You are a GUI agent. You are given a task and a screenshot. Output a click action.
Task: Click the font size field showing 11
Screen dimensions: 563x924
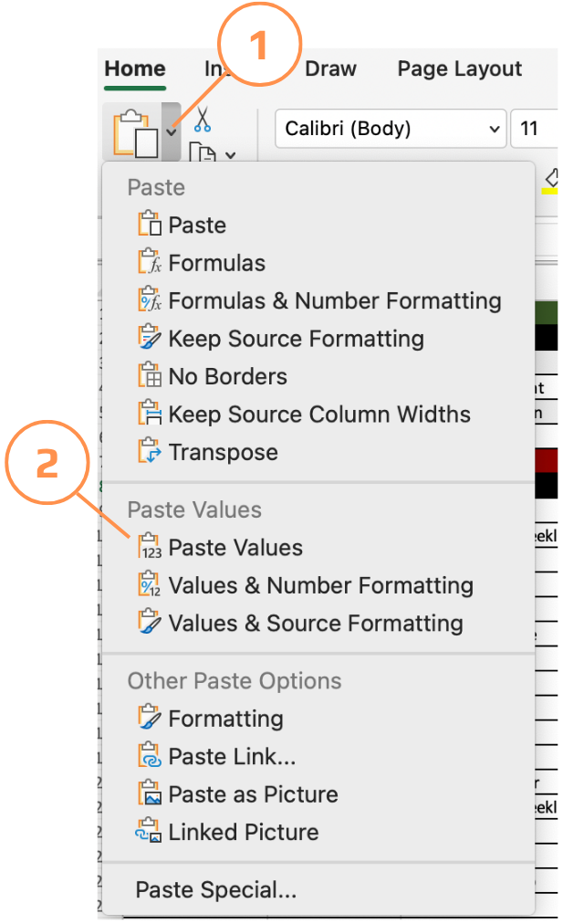coord(534,129)
